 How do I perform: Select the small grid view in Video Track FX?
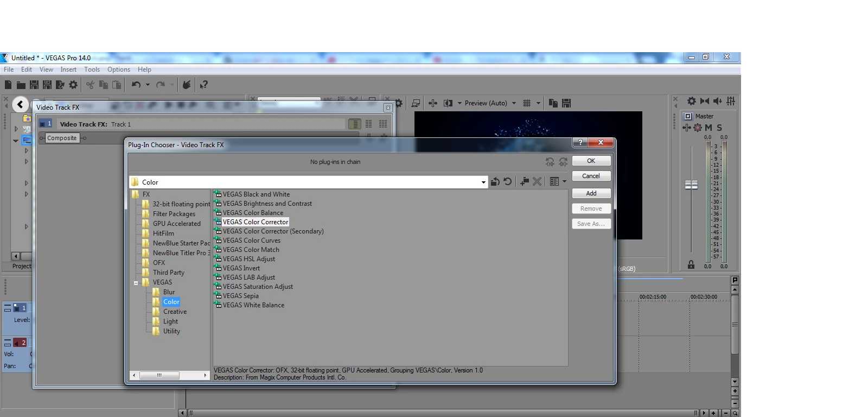[369, 124]
